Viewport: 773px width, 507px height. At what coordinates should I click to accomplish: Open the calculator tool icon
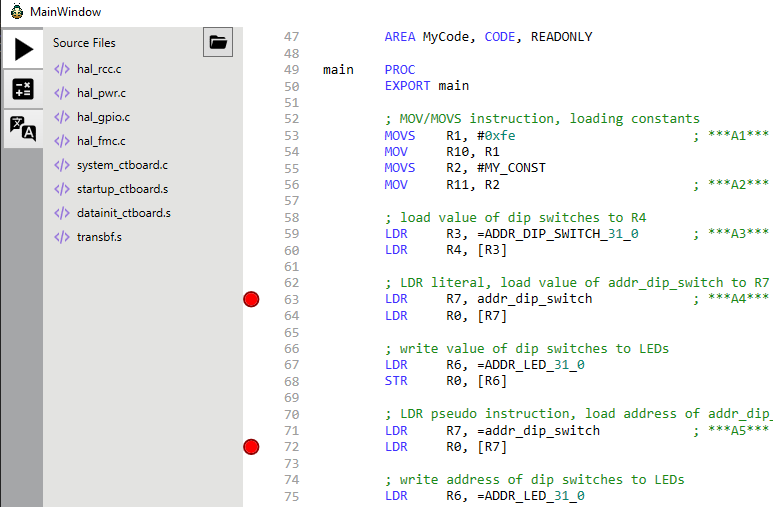tap(22, 89)
